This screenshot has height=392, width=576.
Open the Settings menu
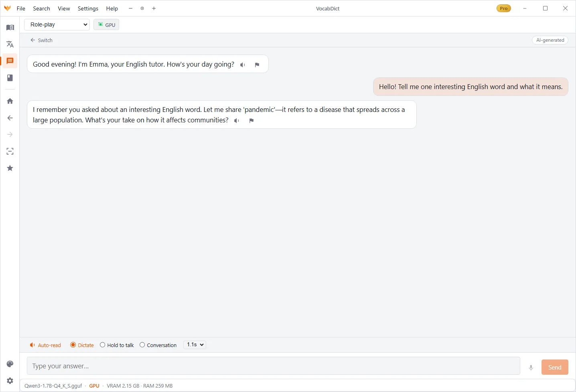(88, 8)
